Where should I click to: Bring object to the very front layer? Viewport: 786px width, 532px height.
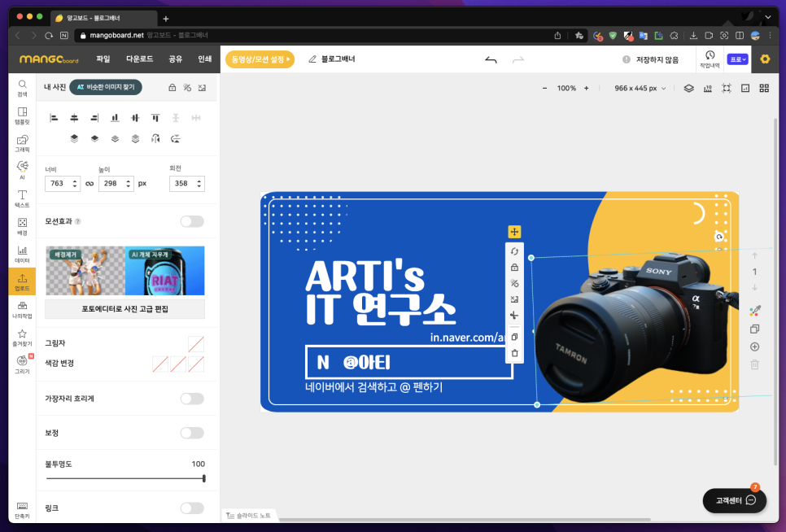coord(74,139)
